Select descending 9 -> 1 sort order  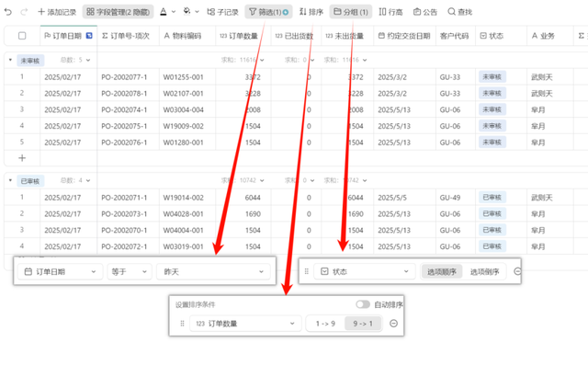(x=363, y=324)
